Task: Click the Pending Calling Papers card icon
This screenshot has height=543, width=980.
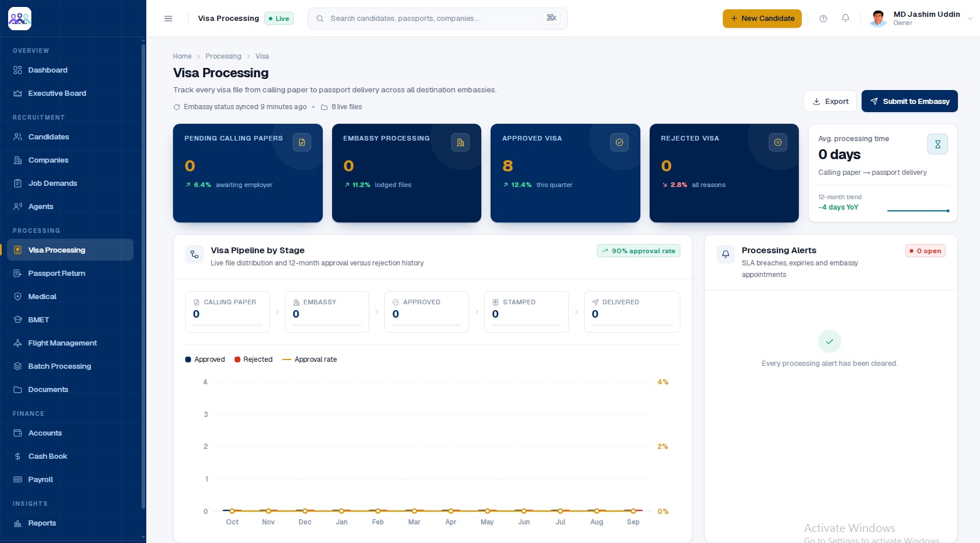Action: tap(302, 142)
